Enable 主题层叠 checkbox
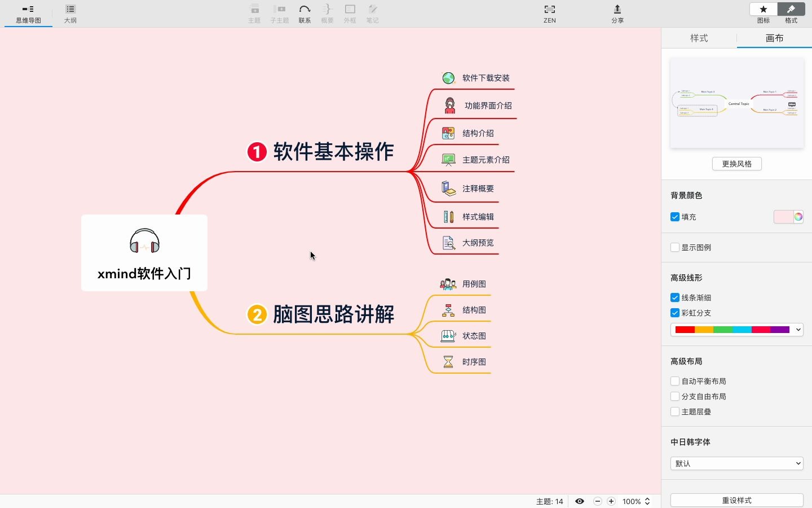The height and width of the screenshot is (508, 812). (675, 411)
